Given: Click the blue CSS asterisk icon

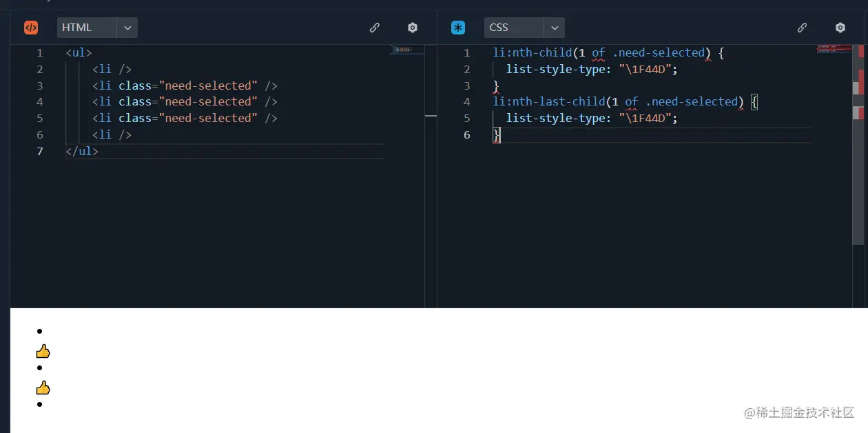Looking at the screenshot, I should [458, 28].
